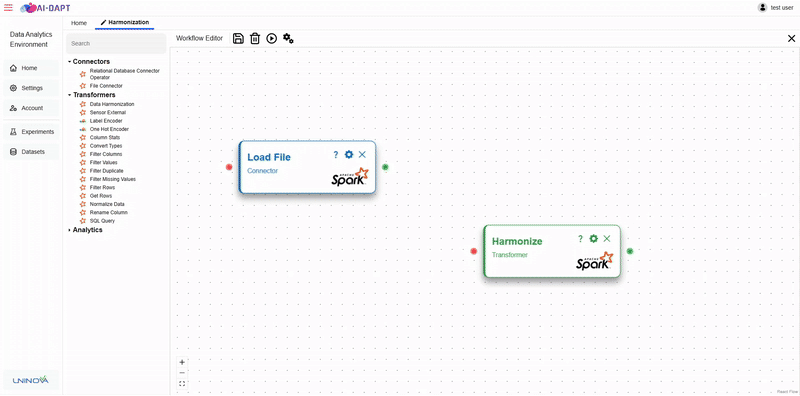Click the Load File green output handle
This screenshot has height=396, width=800.
point(385,167)
